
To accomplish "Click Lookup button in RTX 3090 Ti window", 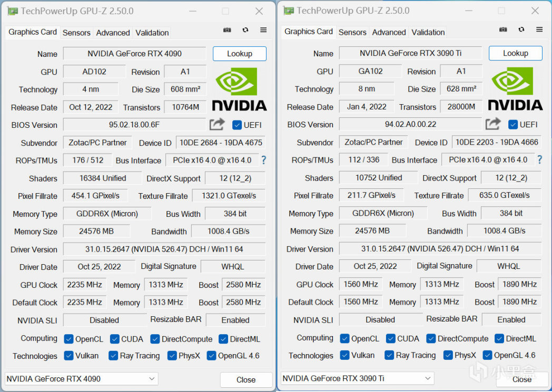I will (515, 53).
